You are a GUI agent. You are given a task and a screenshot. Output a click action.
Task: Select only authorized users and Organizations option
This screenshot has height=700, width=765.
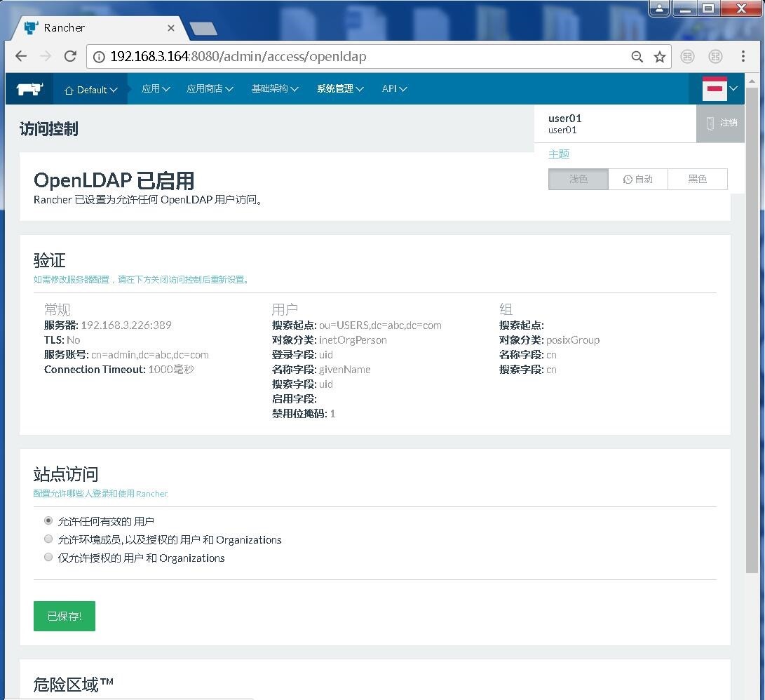point(48,557)
